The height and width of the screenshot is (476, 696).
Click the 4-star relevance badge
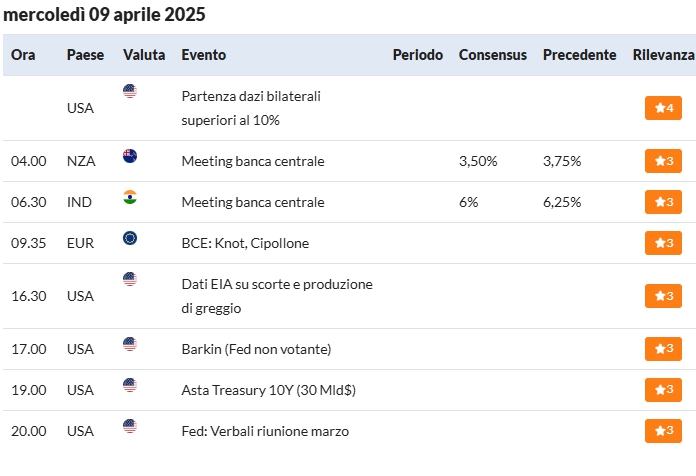pyautogui.click(x=663, y=108)
